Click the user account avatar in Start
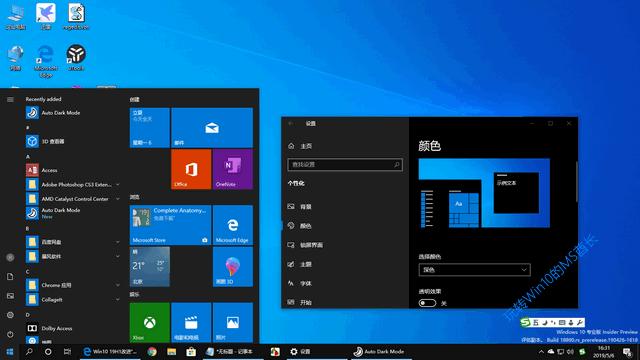 click(x=10, y=257)
